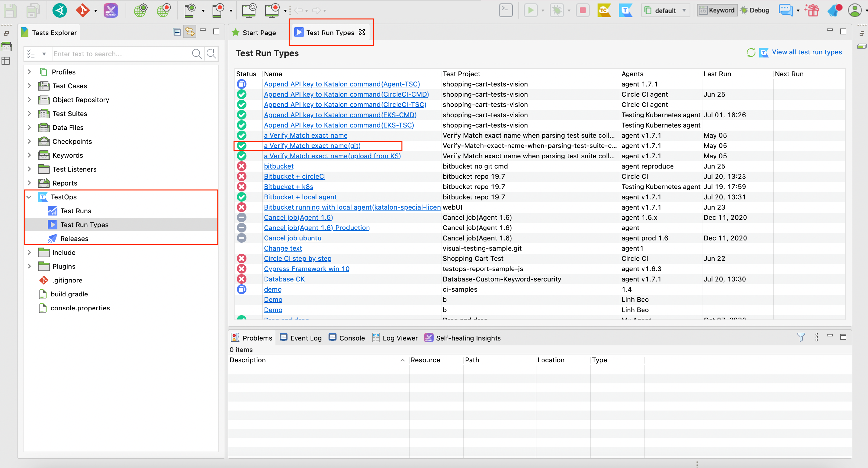Click the refresh icon in Test Run Types
Screen dimensions: 868x468
click(751, 52)
